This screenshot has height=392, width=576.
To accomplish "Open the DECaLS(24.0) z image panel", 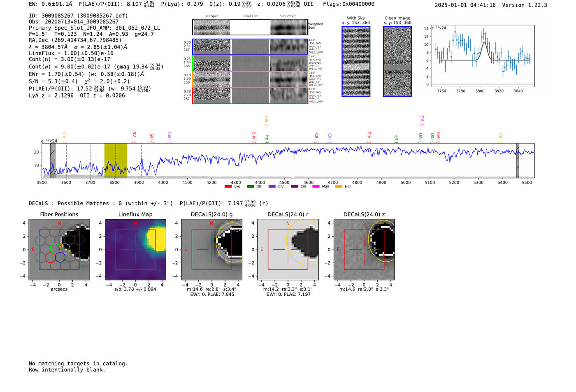I will [x=364, y=249].
